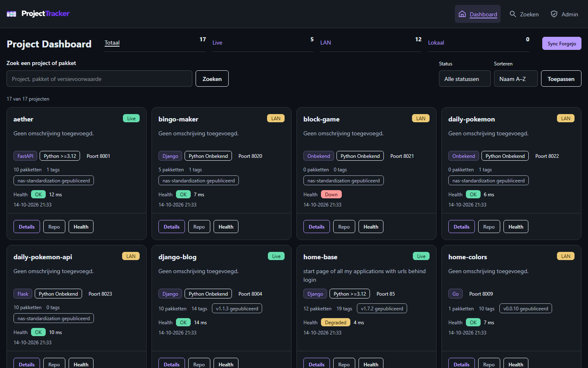The height and width of the screenshot is (368, 588).
Task: Click the v1.1.3 gepubliceerd badge
Action: pyautogui.click(x=237, y=308)
